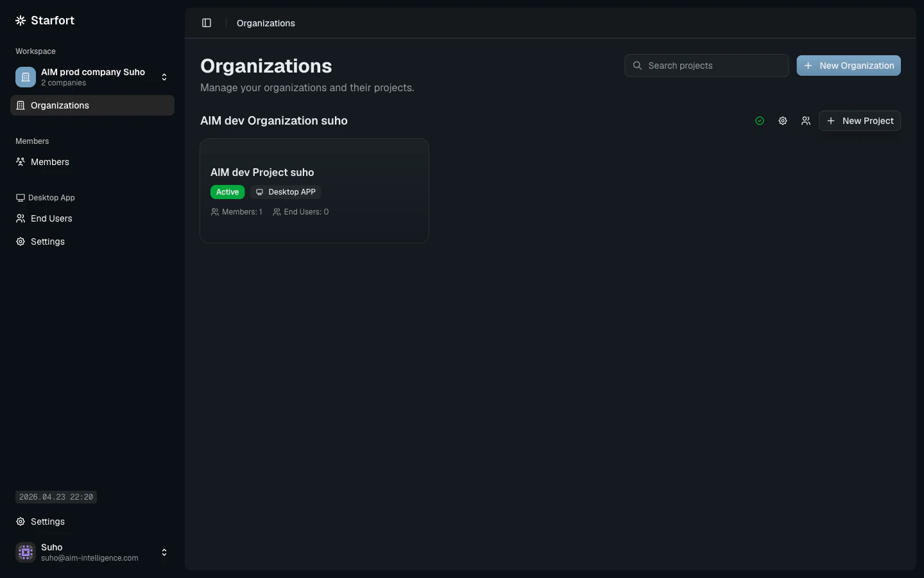Click the members icon beside the gear

(x=805, y=121)
